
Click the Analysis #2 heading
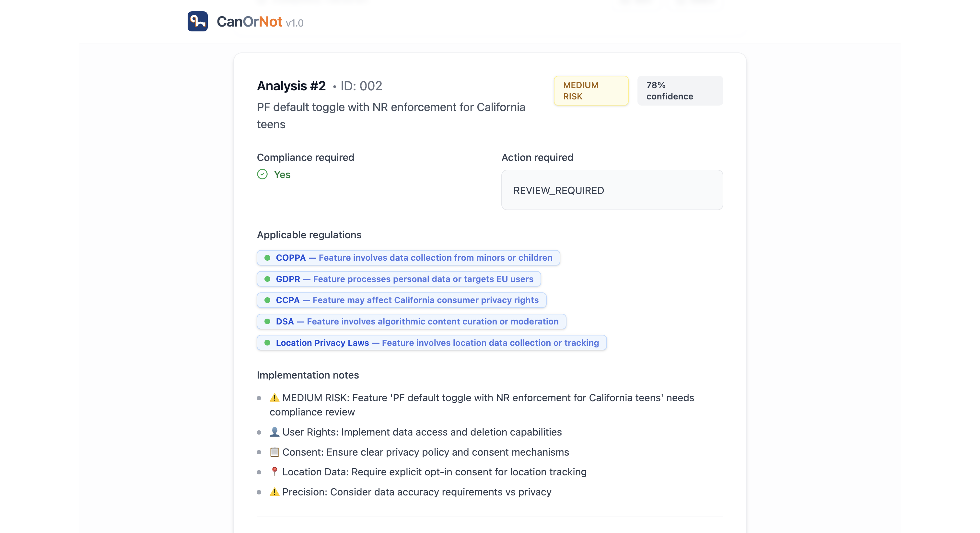[291, 86]
